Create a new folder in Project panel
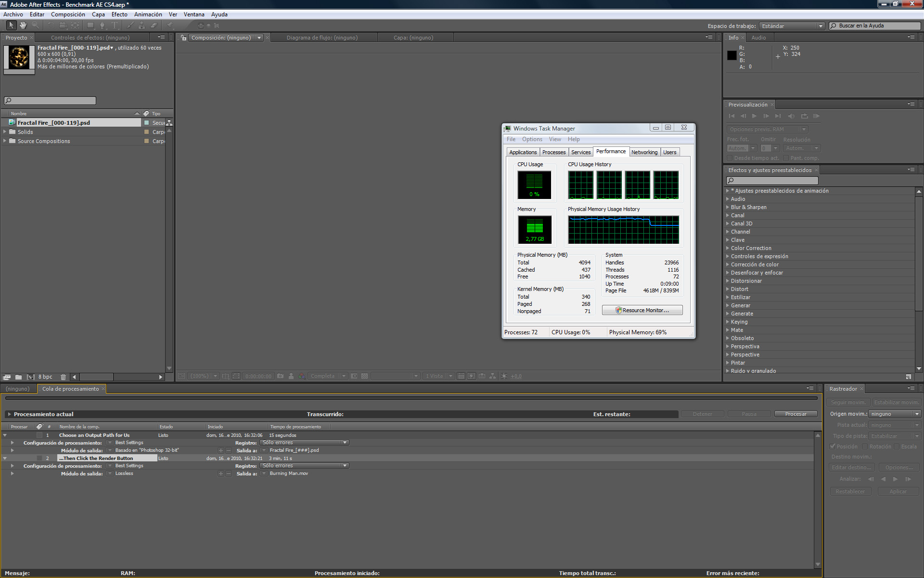 (18, 377)
